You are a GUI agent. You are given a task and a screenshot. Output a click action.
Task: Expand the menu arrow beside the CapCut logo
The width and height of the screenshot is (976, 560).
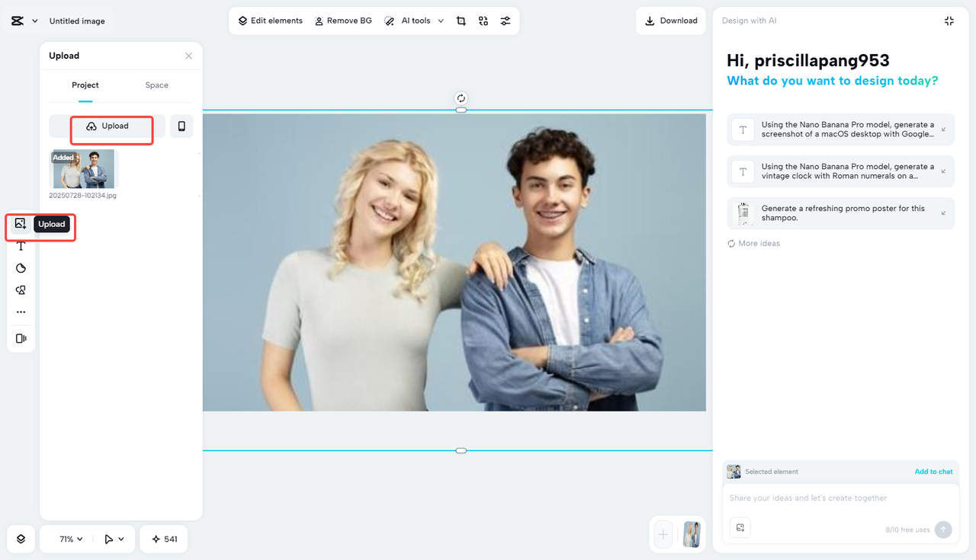click(x=34, y=21)
